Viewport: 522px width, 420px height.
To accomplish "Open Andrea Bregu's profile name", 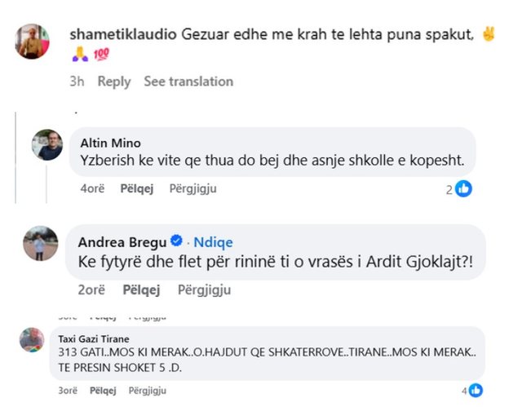I will click(x=122, y=241).
